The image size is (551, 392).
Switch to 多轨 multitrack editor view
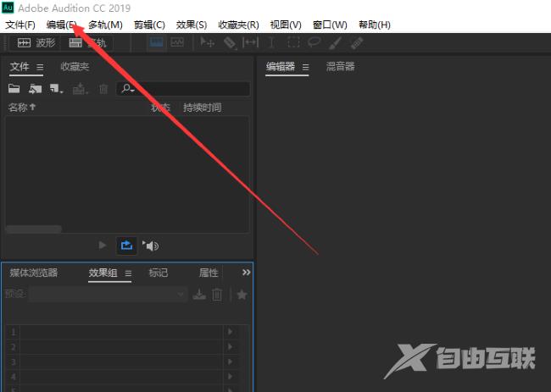coord(87,43)
